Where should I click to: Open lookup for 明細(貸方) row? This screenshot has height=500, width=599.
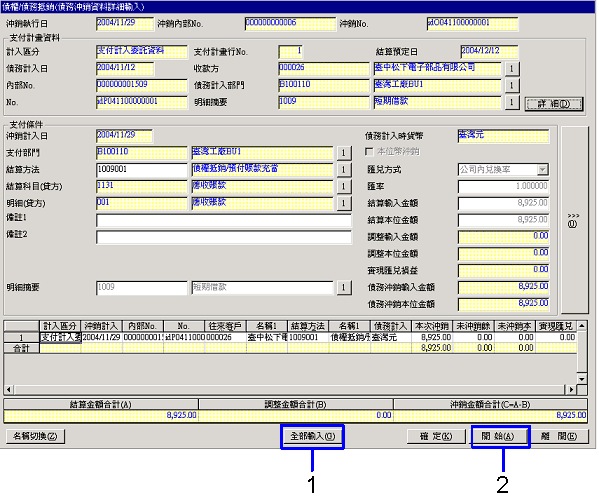point(343,203)
